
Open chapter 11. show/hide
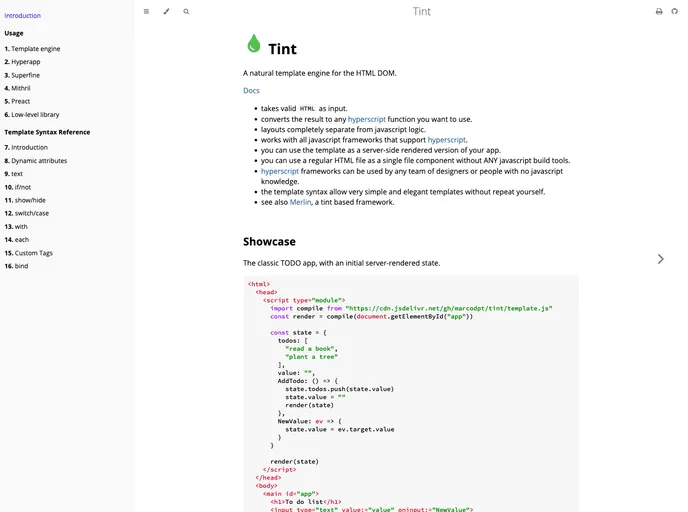(x=25, y=200)
